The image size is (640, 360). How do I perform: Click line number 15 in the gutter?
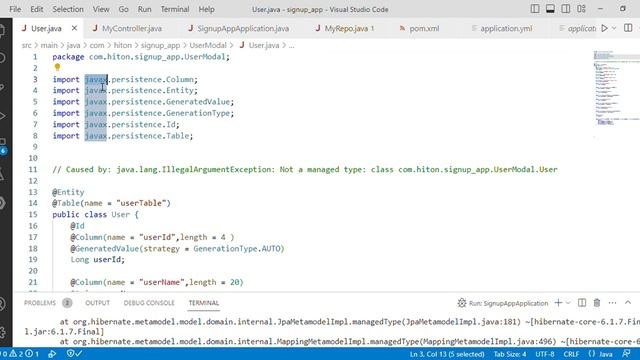point(33,214)
